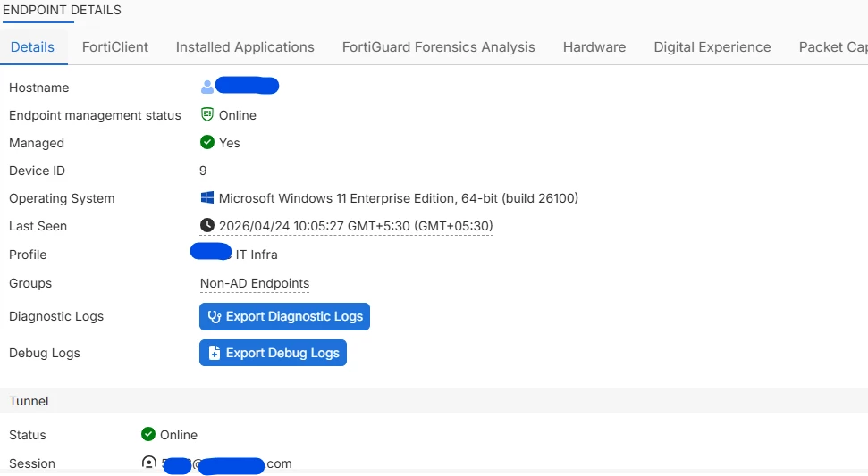The image size is (868, 476).
Task: Click the Debug Logs label
Action: (45, 353)
